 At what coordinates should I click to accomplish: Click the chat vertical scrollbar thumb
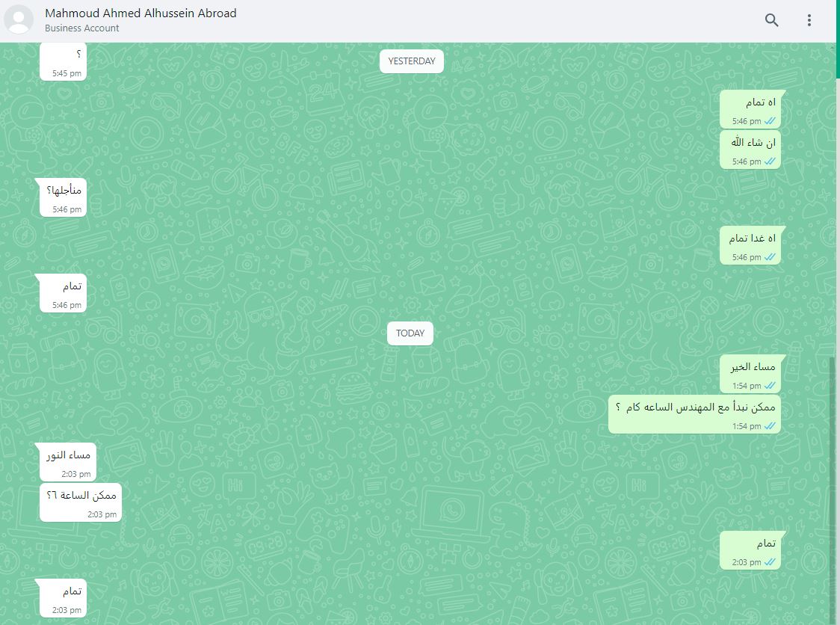832,490
